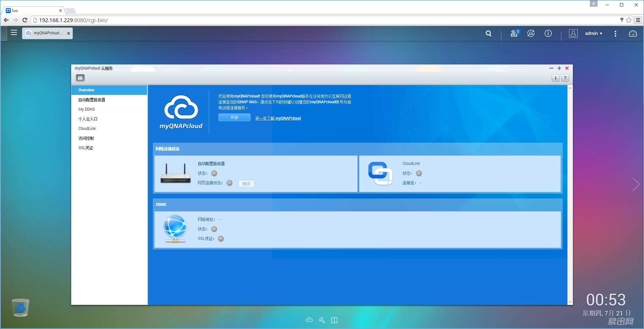
Task: Click the CloudLink chain icon
Action: point(380,173)
